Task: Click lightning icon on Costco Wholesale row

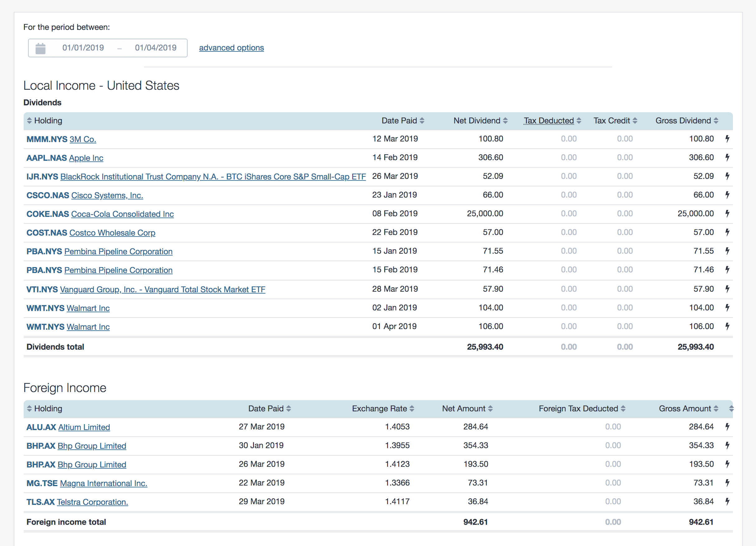Action: [x=727, y=232]
